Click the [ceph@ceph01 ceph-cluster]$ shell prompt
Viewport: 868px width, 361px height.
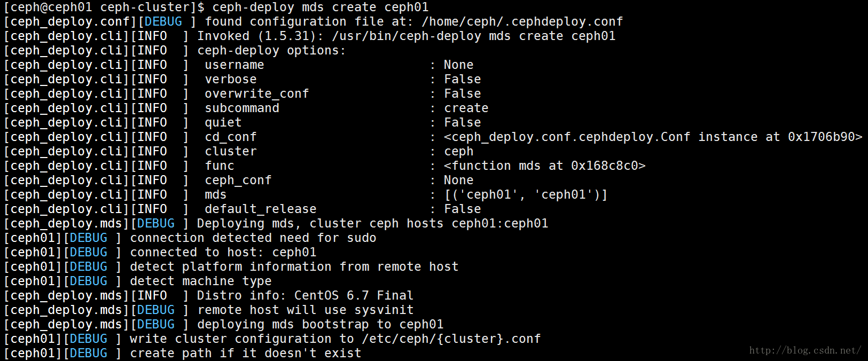coord(104,7)
